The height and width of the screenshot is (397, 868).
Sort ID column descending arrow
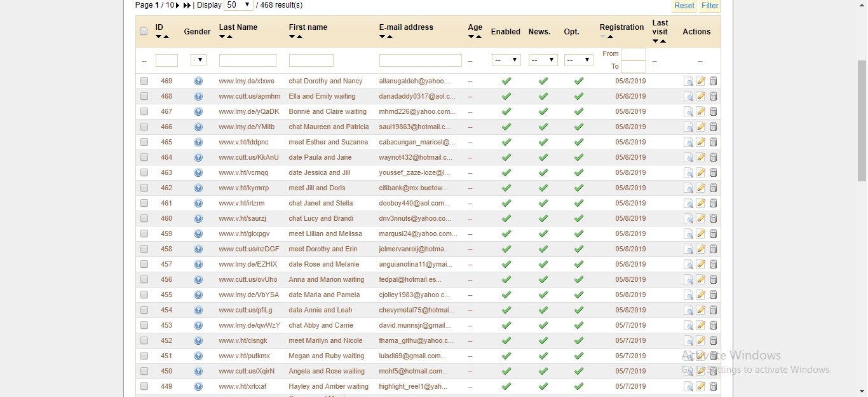159,37
